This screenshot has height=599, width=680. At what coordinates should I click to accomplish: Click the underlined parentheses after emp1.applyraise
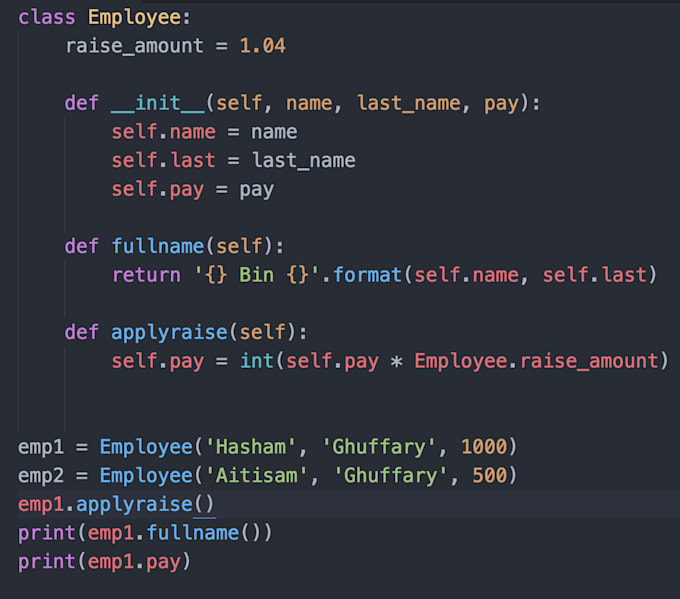pyautogui.click(x=204, y=504)
